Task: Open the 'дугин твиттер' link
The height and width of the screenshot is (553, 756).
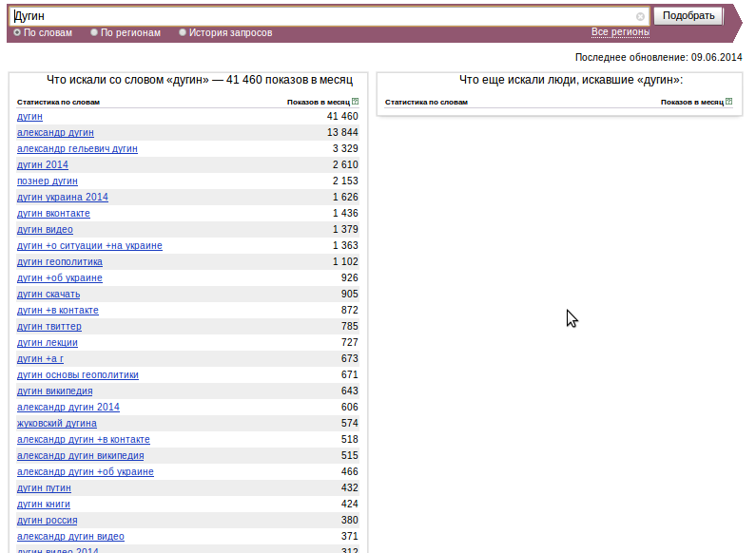Action: (x=49, y=327)
